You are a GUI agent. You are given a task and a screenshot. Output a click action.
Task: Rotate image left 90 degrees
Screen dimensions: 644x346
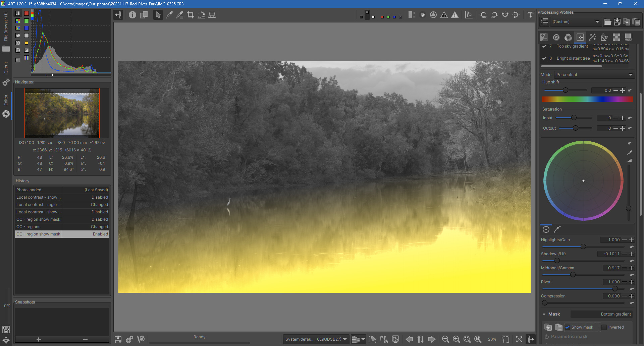pyautogui.click(x=484, y=15)
